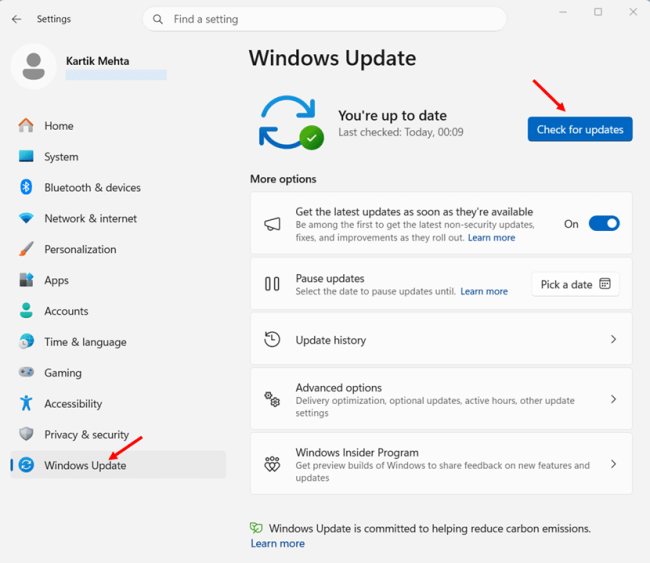Open Advanced options row

pyautogui.click(x=441, y=399)
